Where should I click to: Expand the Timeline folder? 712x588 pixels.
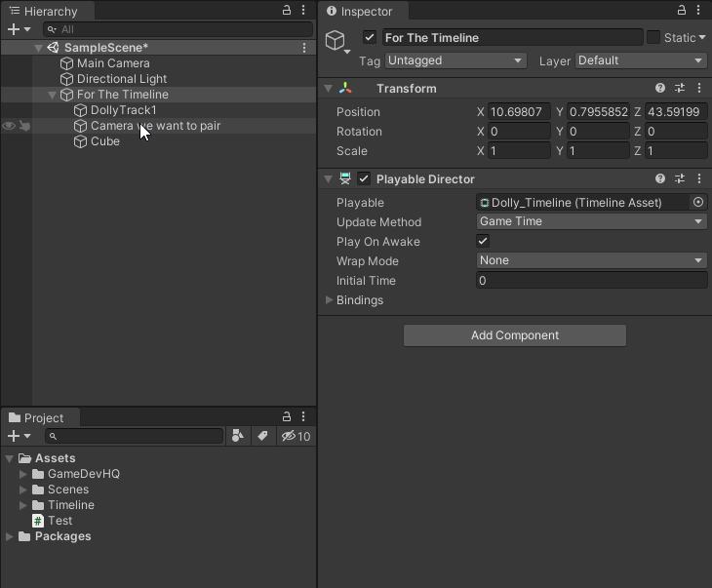click(23, 505)
